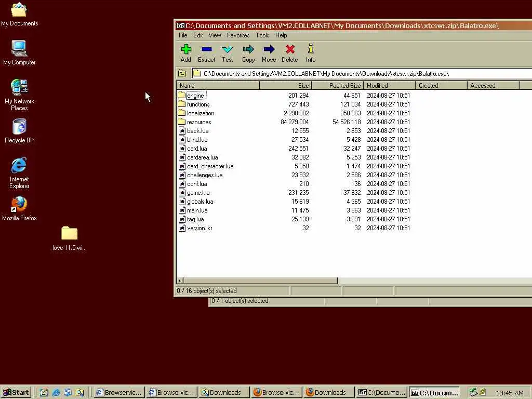Launch Mozilla Firefox from desktop
This screenshot has width=532, height=399.
click(x=19, y=209)
